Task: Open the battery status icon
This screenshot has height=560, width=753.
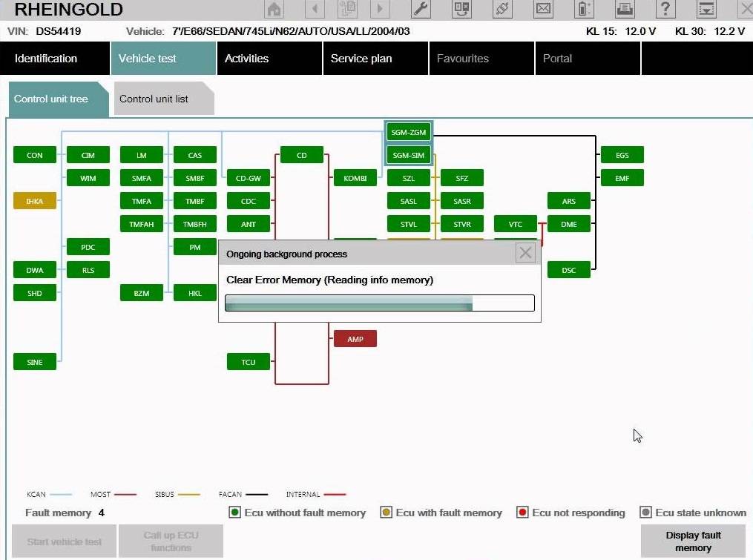Action: [x=583, y=9]
